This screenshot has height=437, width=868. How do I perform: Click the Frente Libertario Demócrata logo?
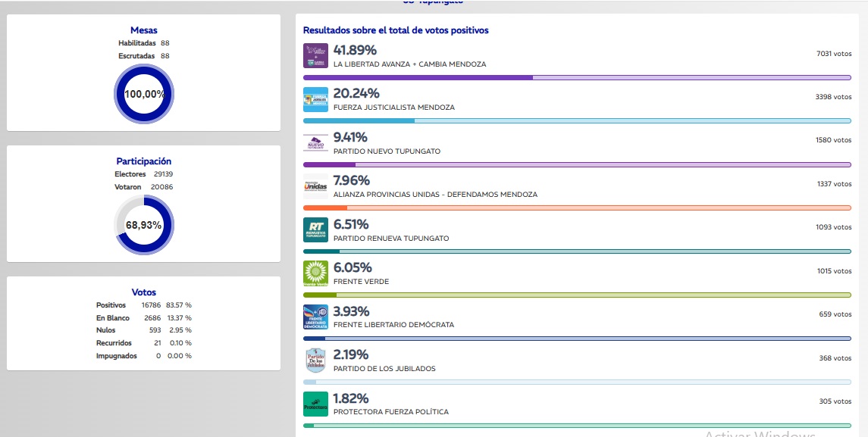click(x=315, y=317)
